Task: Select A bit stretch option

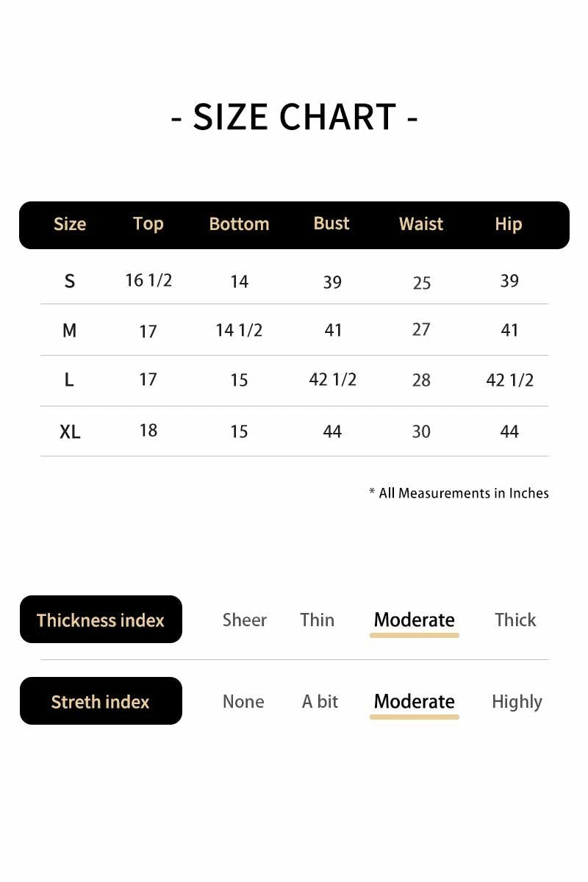Action: (x=320, y=702)
